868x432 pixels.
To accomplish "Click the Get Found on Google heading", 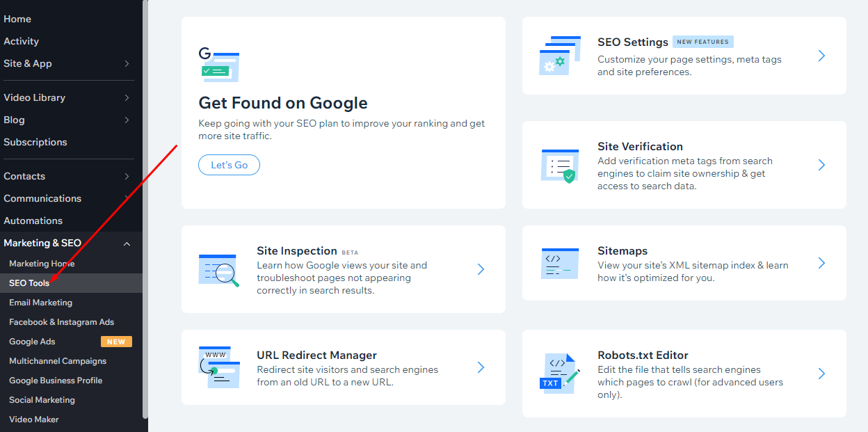I will point(283,103).
